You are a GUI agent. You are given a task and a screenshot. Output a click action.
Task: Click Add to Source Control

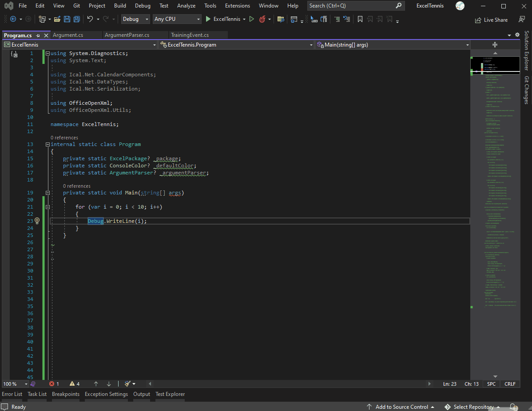(401, 407)
